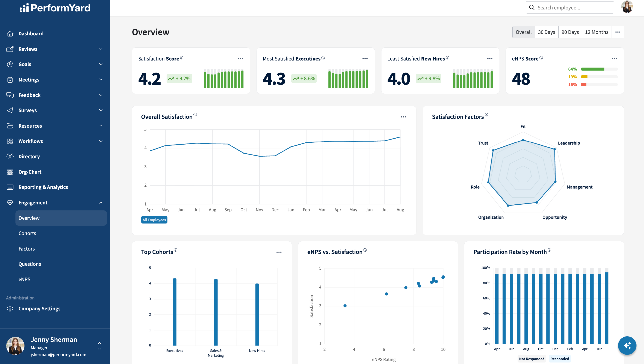Image resolution: width=644 pixels, height=364 pixels.
Task: Expand Jenny Sherman account switcher
Action: coord(99,346)
